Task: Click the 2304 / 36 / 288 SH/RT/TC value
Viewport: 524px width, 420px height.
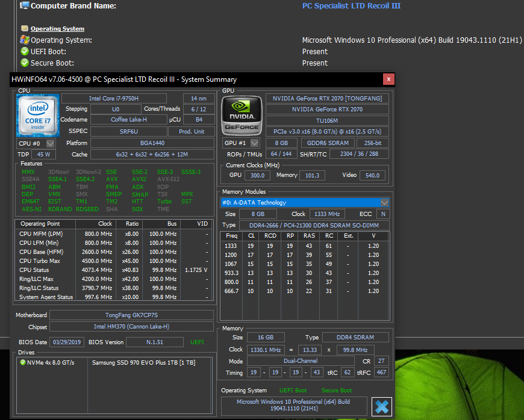Action: click(x=359, y=154)
